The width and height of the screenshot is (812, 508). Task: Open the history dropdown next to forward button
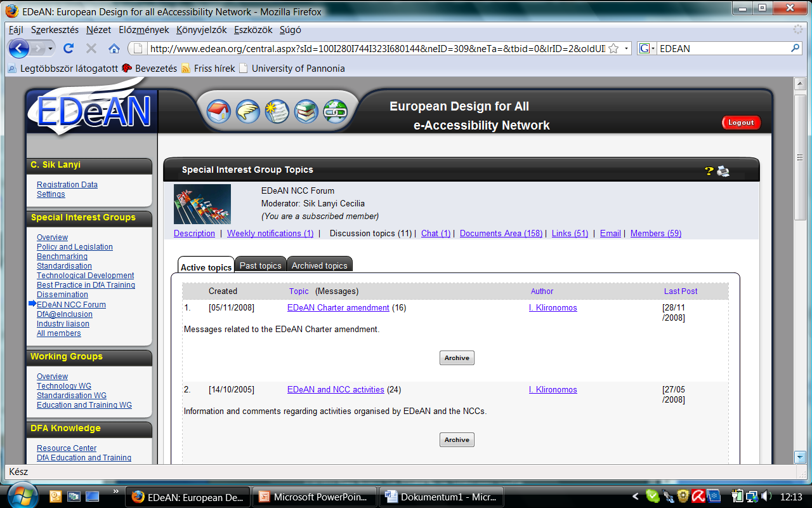[51, 48]
